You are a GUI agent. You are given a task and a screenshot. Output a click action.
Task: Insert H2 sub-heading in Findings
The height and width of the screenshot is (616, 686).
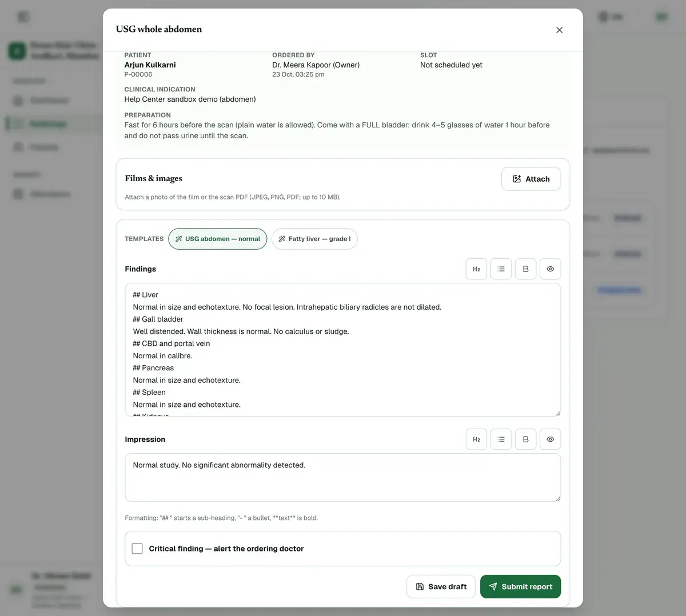point(476,269)
